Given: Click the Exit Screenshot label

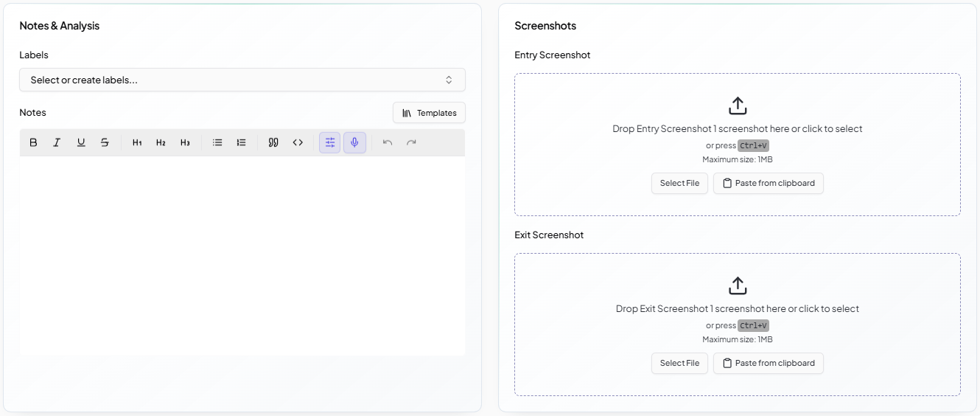Looking at the screenshot, I should tap(549, 235).
